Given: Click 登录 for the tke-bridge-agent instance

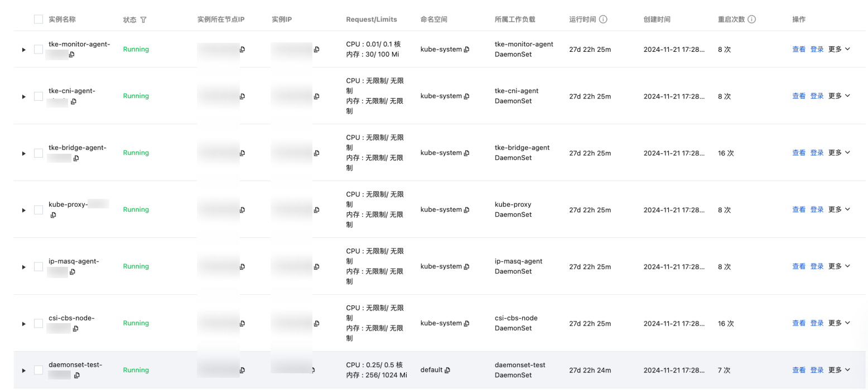Looking at the screenshot, I should click(x=817, y=153).
